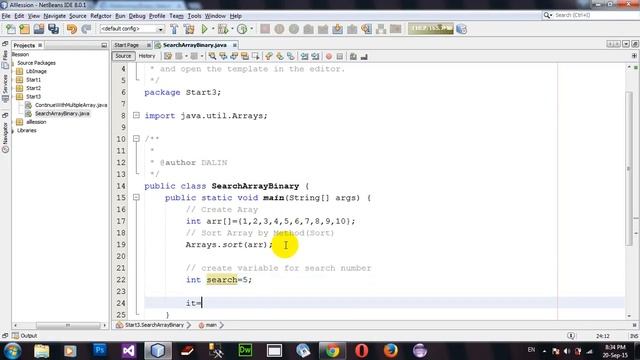Select the Start1 package in tree

coord(33,80)
